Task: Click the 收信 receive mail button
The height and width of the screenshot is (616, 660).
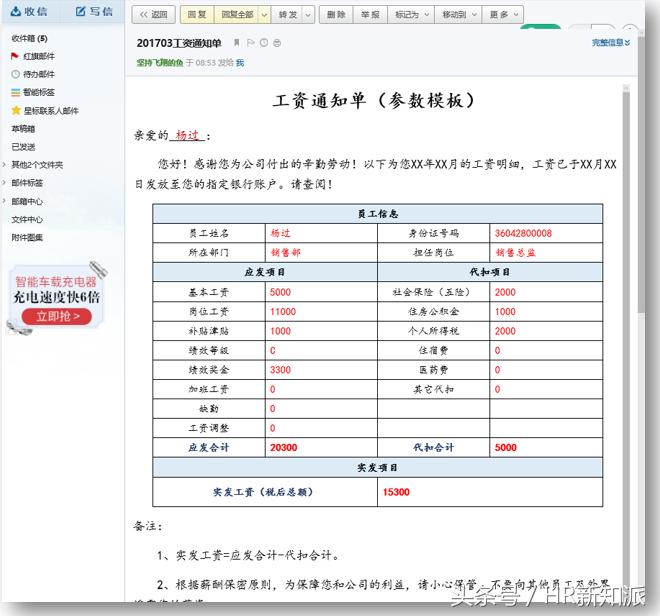Action: tap(29, 11)
